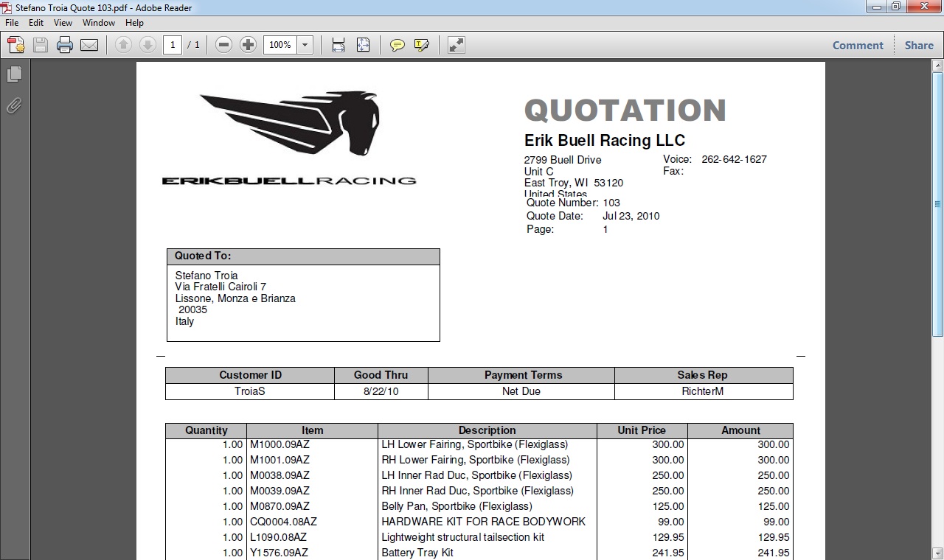Click the email envelope icon

pyautogui.click(x=89, y=45)
